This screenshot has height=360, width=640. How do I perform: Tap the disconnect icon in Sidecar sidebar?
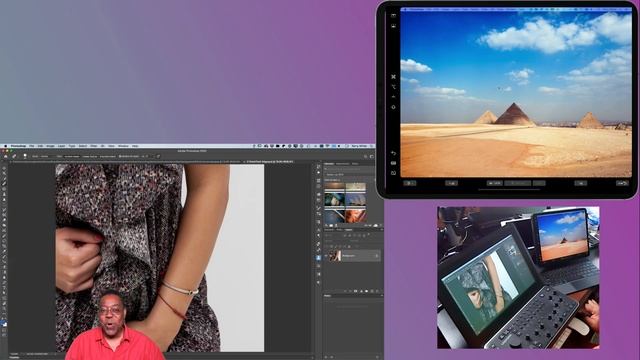click(x=393, y=173)
